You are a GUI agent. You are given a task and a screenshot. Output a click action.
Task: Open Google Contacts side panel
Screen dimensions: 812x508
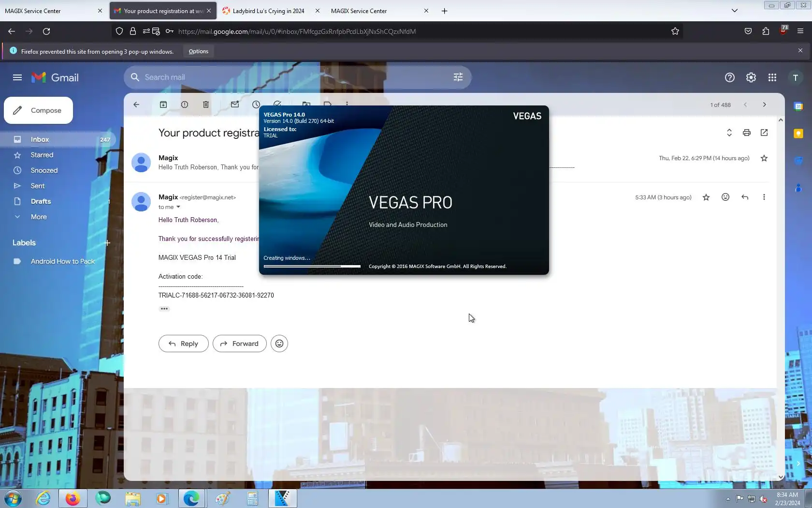pos(798,188)
